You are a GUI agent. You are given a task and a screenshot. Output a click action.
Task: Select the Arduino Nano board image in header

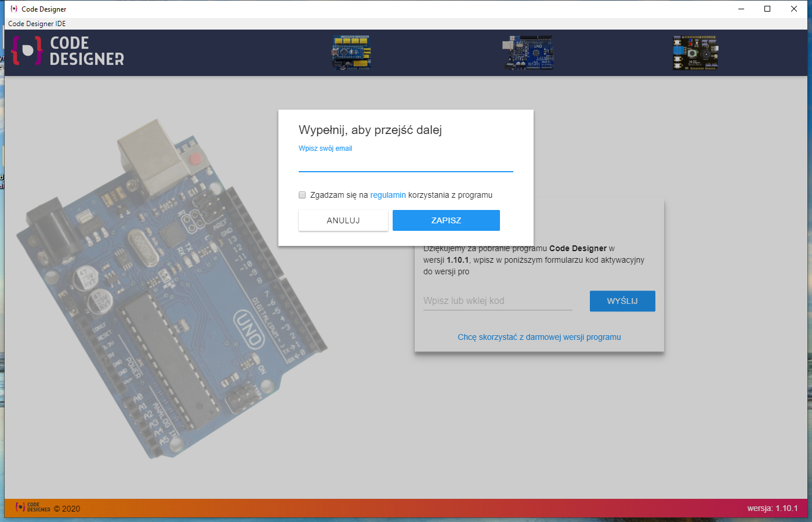point(351,52)
